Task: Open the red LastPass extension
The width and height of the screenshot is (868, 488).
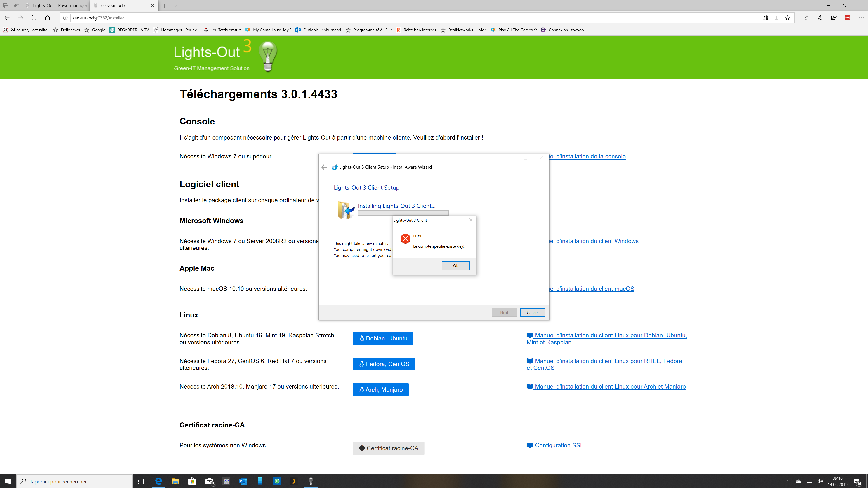Action: pos(848,18)
